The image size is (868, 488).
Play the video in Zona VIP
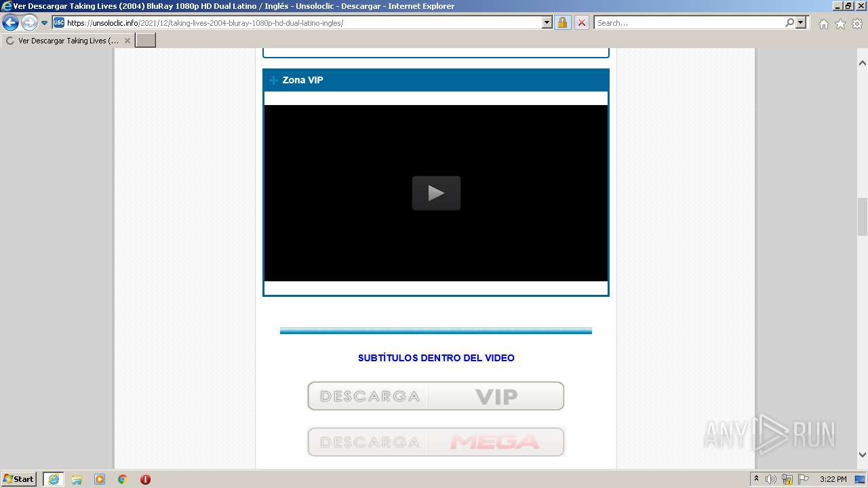coord(436,193)
